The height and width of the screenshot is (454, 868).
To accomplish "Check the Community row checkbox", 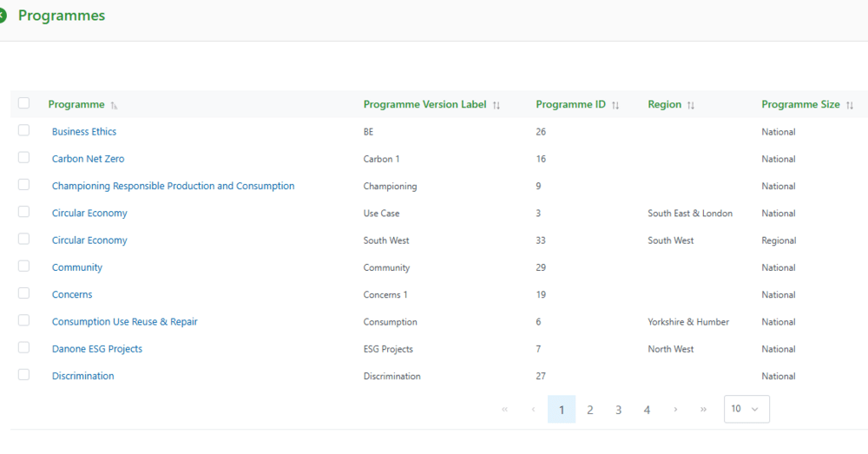I will click(x=23, y=266).
